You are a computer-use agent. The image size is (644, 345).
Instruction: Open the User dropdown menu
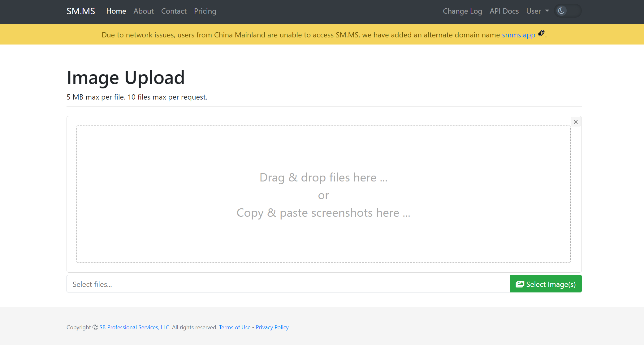538,11
